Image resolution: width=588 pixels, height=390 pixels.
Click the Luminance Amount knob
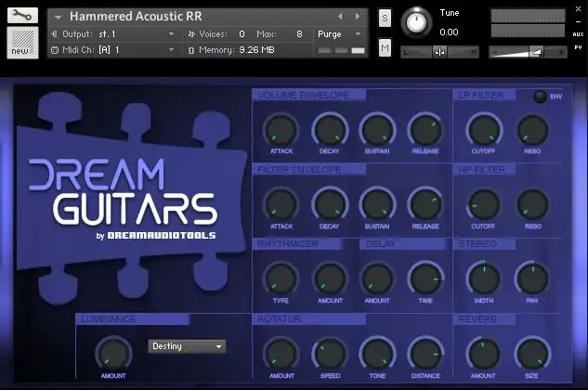coord(113,354)
